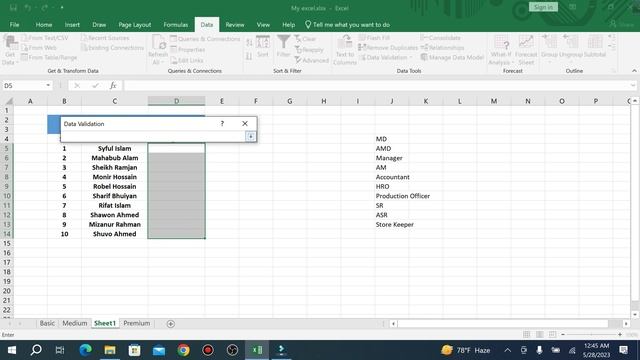Click the Subtotal button

click(595, 47)
